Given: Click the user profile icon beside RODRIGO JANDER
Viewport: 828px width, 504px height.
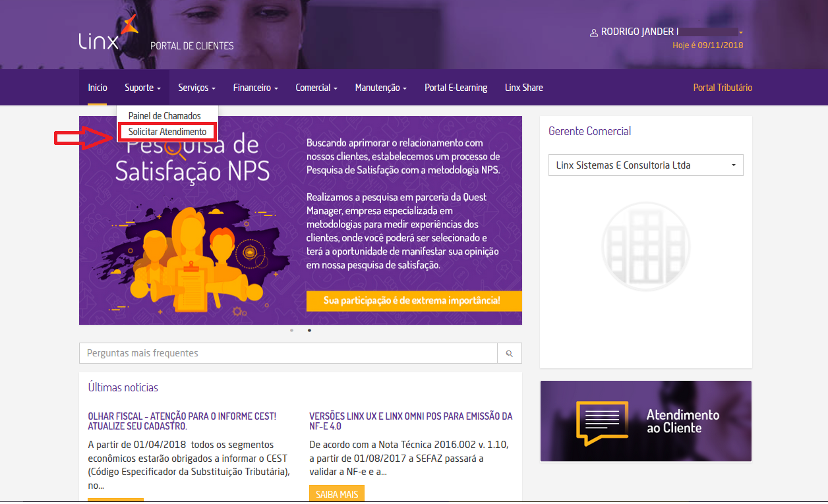Looking at the screenshot, I should (x=593, y=32).
